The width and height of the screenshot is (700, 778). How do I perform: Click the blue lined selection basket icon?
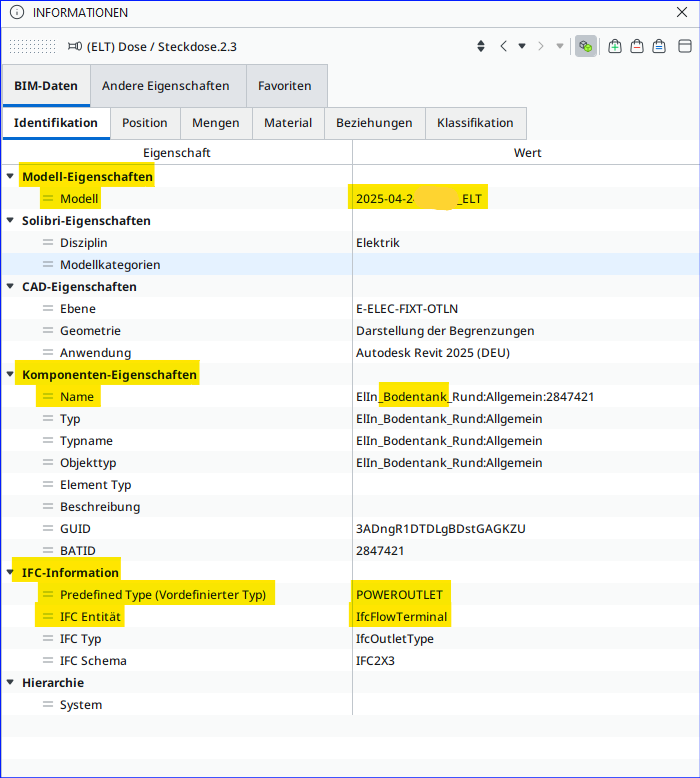point(659,47)
